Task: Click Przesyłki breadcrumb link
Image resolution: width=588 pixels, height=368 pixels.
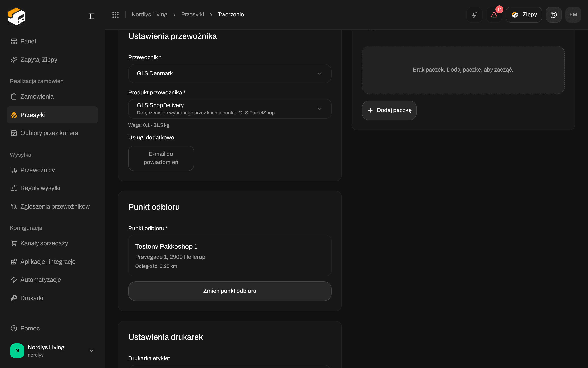Action: click(x=193, y=15)
